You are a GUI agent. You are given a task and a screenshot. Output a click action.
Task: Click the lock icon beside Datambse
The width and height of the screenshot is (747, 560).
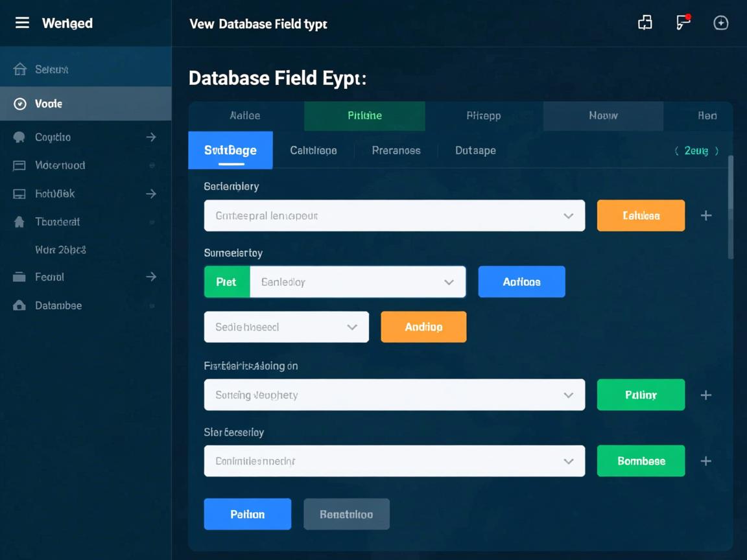pos(19,305)
